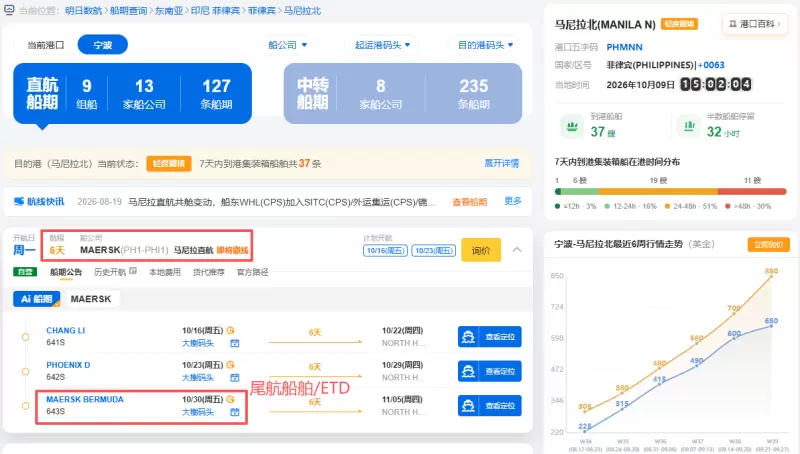This screenshot has width=800, height=454.
Task: Select the MAERSK carrier tab
Action: (91, 299)
